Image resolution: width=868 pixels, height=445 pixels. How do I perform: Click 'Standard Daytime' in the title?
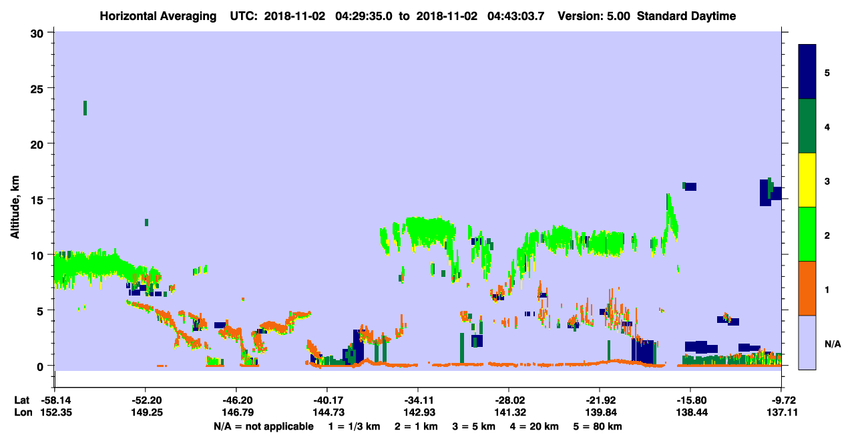tap(686, 16)
